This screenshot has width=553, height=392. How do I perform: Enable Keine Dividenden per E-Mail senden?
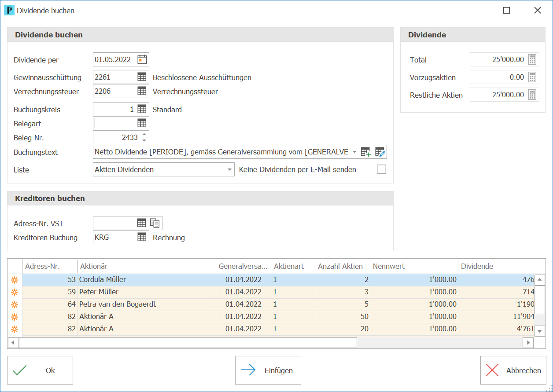(x=381, y=169)
